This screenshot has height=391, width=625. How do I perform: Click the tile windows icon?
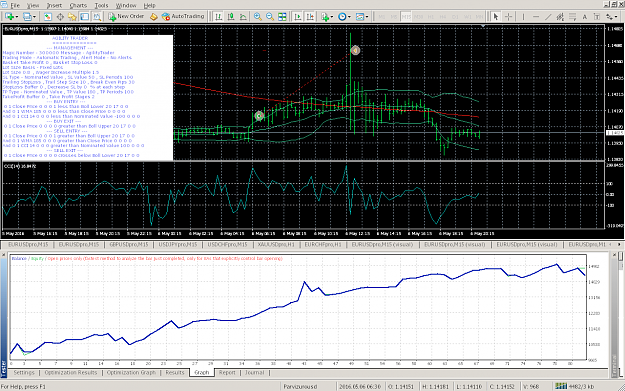click(x=282, y=16)
